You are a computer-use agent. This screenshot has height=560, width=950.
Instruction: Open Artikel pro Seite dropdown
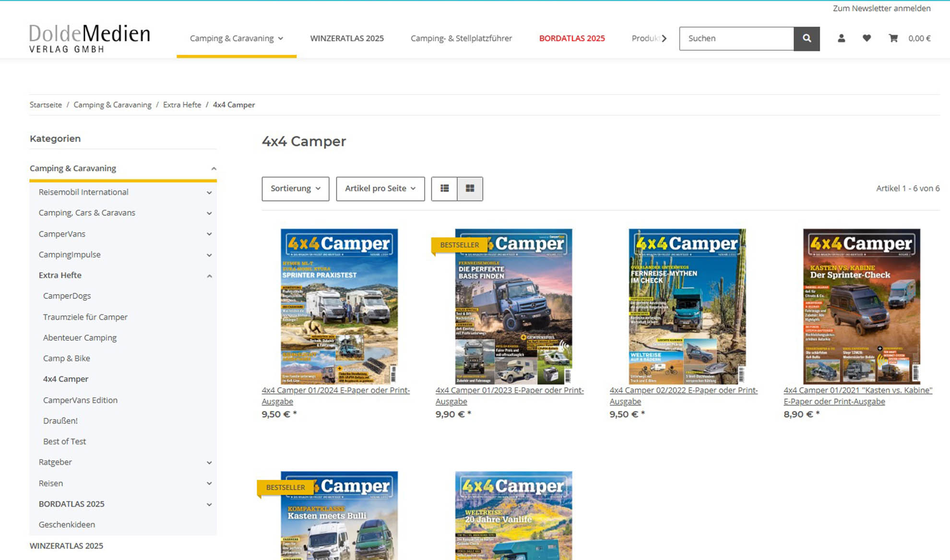coord(380,189)
